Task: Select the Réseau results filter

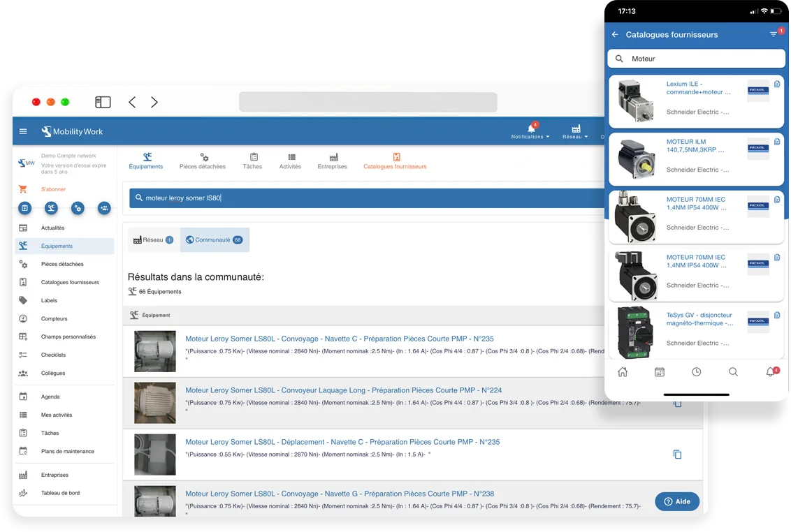Action: 153,240
